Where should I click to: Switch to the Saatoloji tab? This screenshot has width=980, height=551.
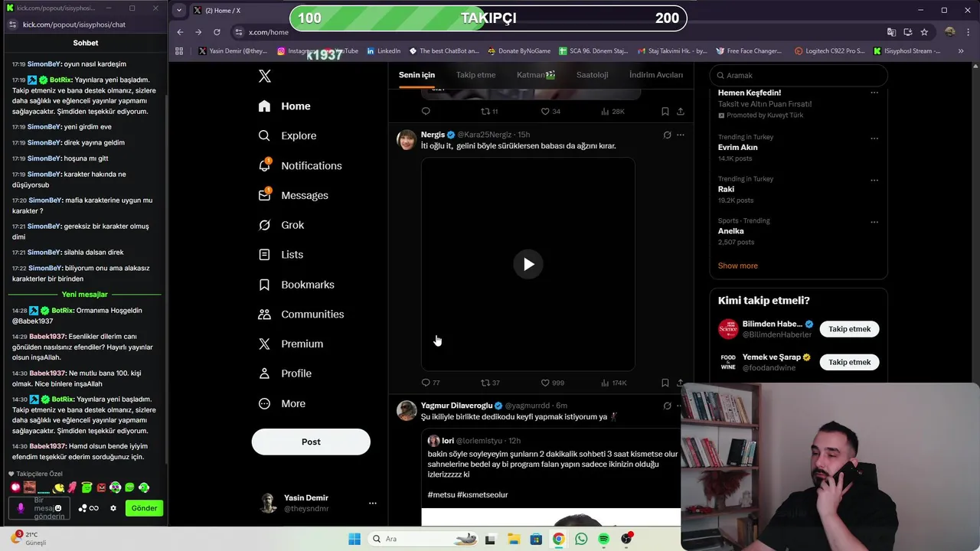tap(593, 75)
